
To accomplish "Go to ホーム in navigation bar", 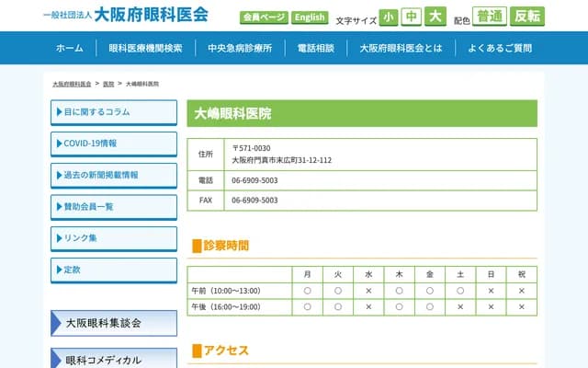I will coord(70,48).
